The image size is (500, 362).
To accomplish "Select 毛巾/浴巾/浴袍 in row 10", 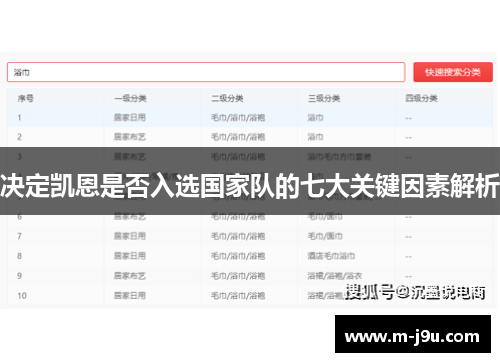I will 238,295.
